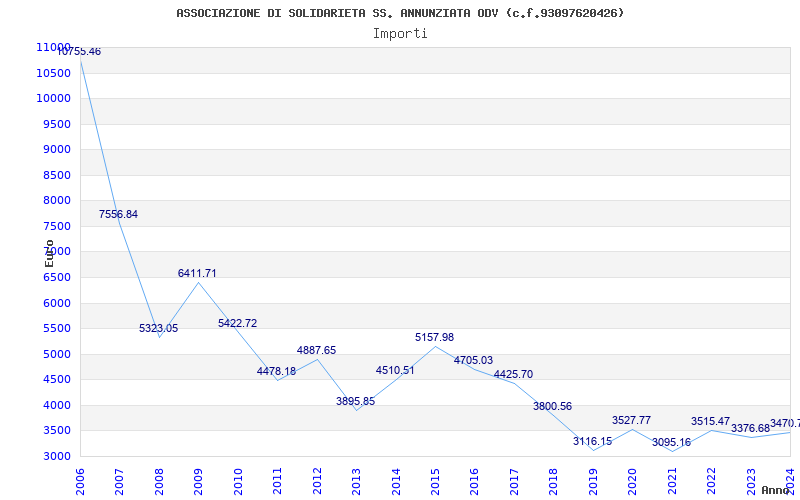Click the 4887.65 data label

coord(316,351)
